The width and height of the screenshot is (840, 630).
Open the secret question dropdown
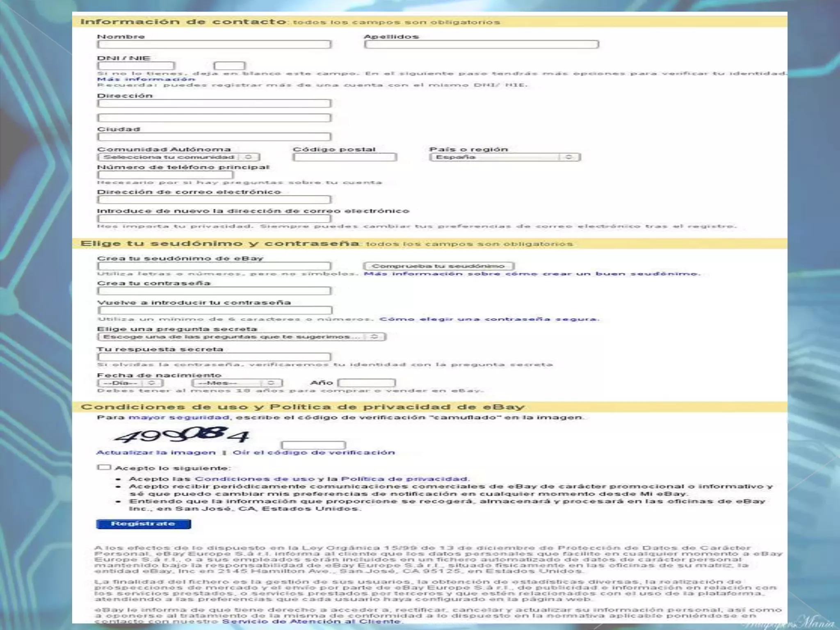pyautogui.click(x=241, y=337)
